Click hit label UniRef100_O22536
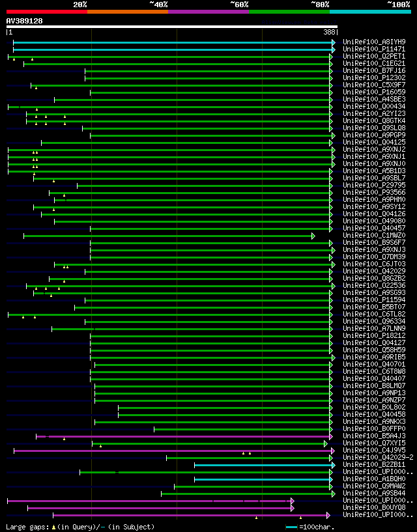The image size is (417, 532). pyautogui.click(x=374, y=285)
